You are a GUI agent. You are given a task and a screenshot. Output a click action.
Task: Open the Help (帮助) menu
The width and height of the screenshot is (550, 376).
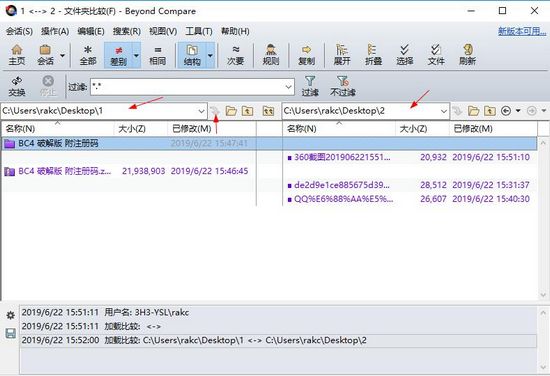point(235,31)
